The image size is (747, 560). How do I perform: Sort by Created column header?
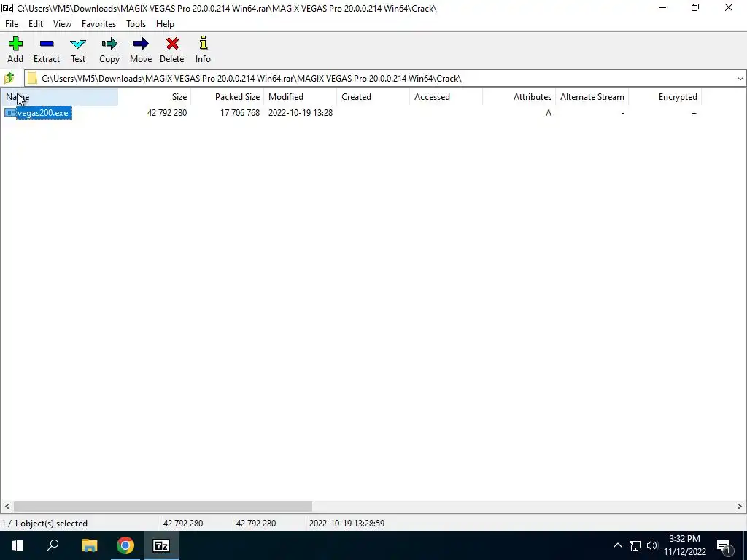click(373, 97)
